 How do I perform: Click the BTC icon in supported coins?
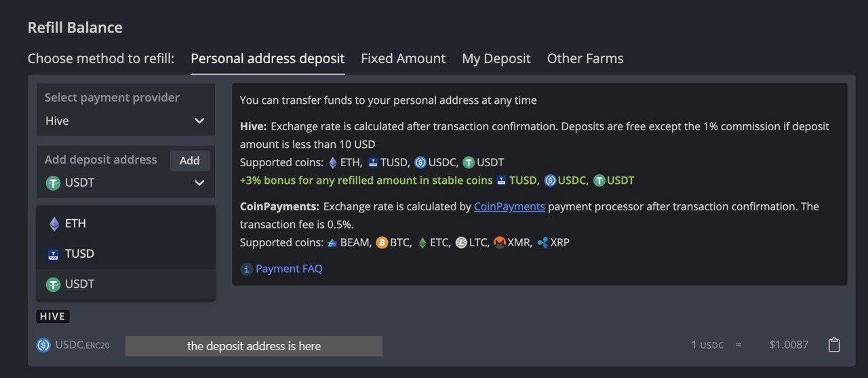point(382,242)
